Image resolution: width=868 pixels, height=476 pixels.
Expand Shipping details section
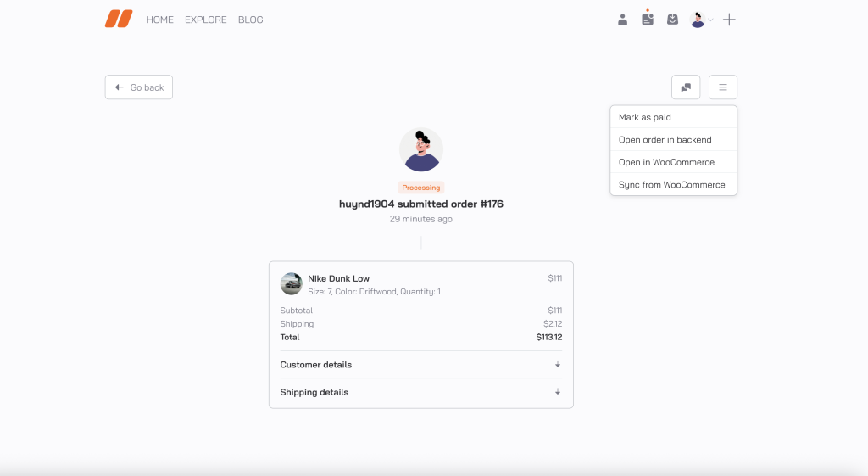pos(420,392)
